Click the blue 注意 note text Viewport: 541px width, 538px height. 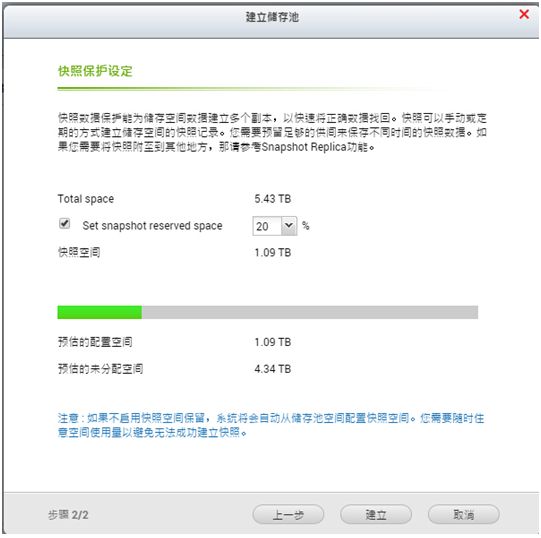pyautogui.click(x=271, y=425)
